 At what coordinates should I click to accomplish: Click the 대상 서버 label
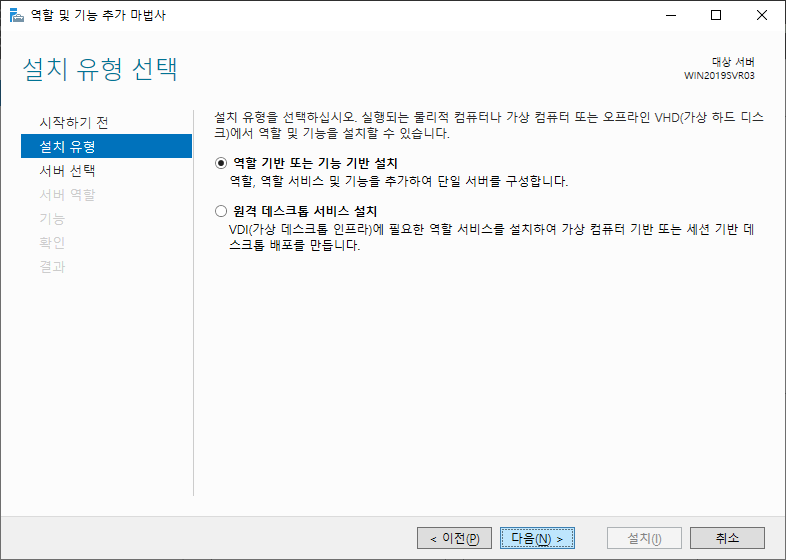pos(733,62)
